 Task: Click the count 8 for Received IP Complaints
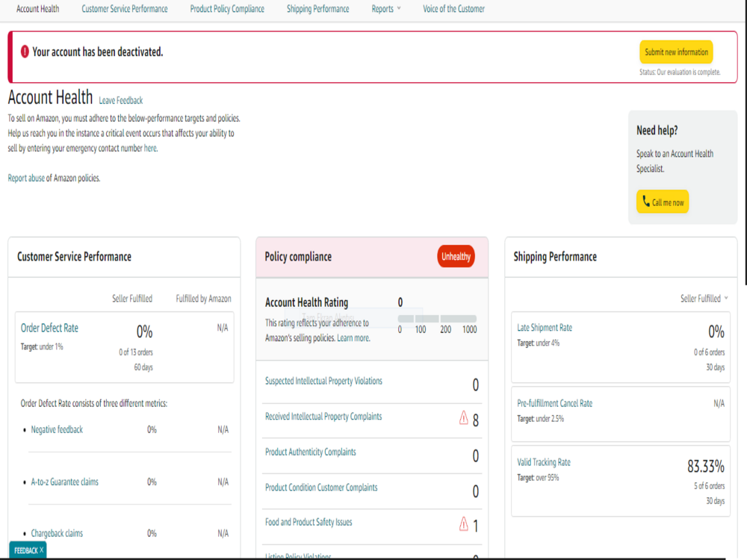coord(475,420)
